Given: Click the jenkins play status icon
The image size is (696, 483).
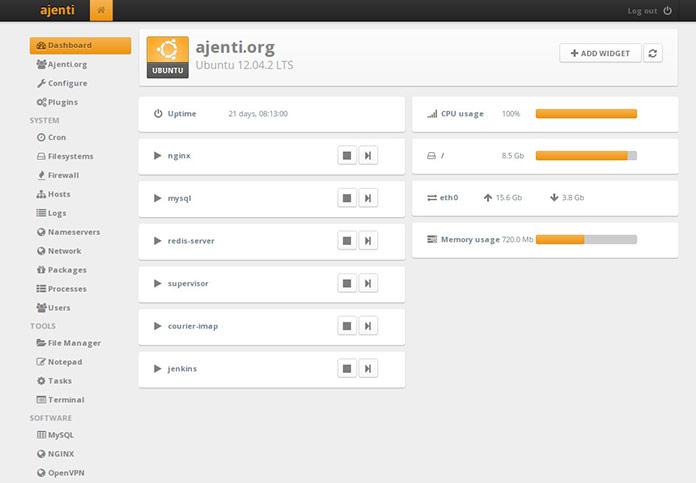Looking at the screenshot, I should (158, 368).
